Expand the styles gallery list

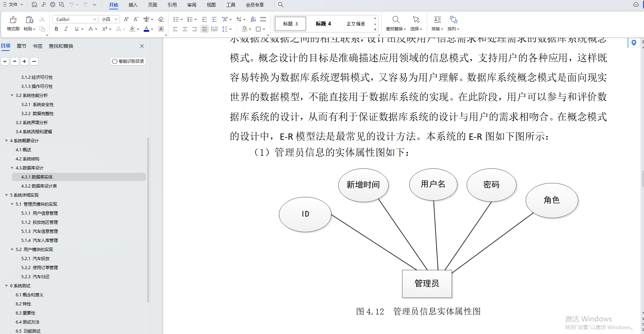(x=375, y=30)
